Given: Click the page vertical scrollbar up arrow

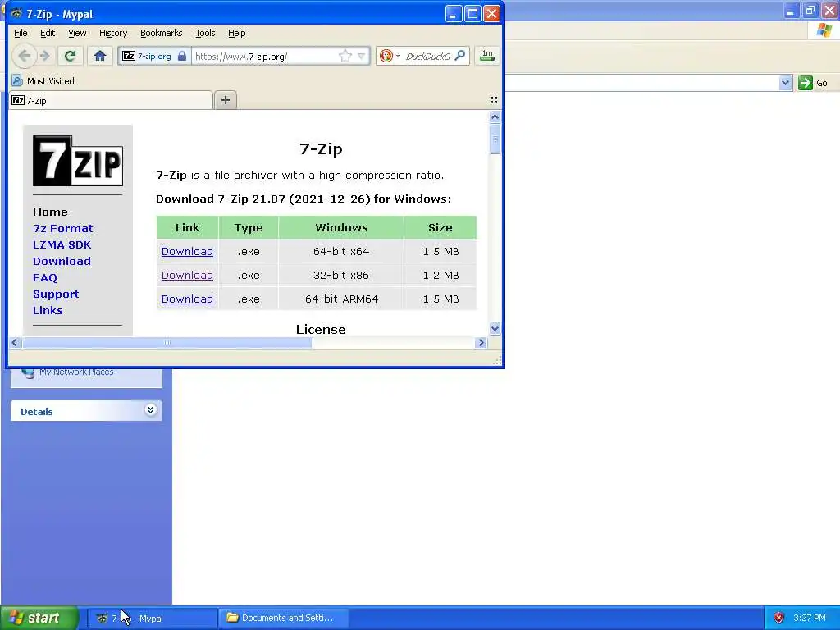Looking at the screenshot, I should (495, 116).
